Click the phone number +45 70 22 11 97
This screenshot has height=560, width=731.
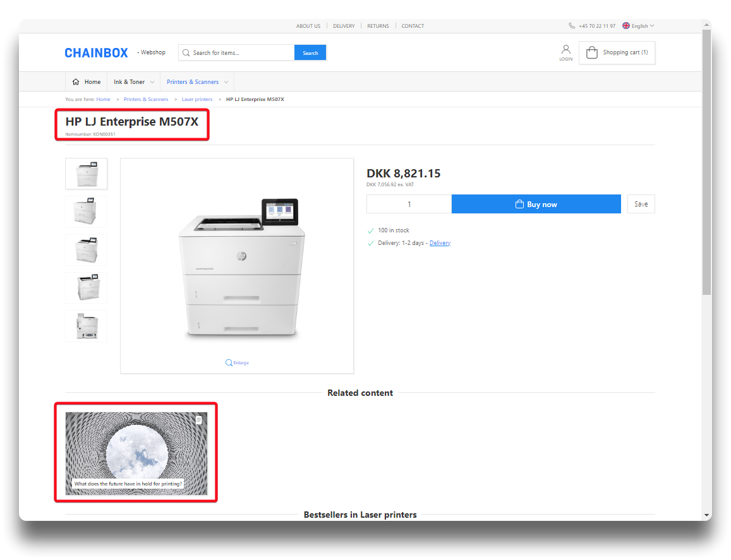click(596, 26)
